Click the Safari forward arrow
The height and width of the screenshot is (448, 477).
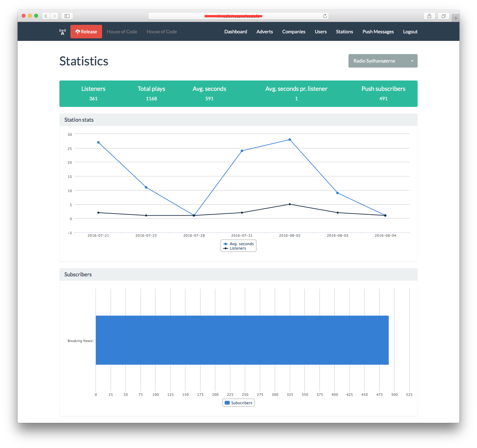pos(54,16)
